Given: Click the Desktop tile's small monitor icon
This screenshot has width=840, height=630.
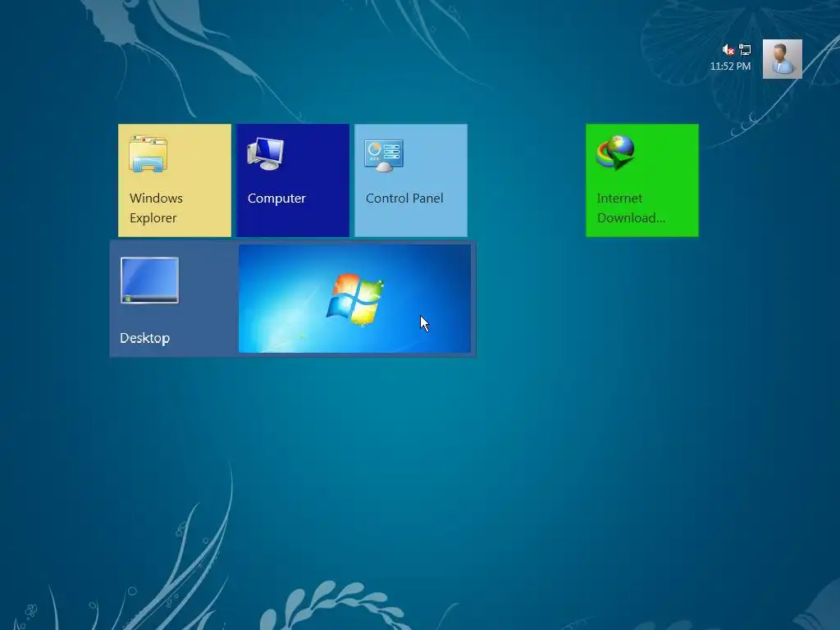Looking at the screenshot, I should (149, 281).
